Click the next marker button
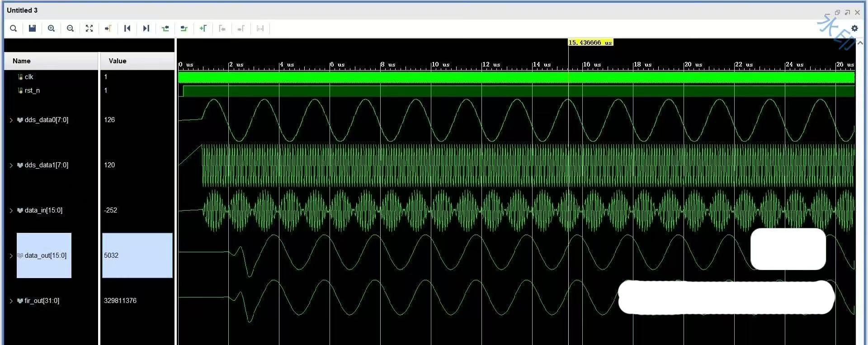 241,28
